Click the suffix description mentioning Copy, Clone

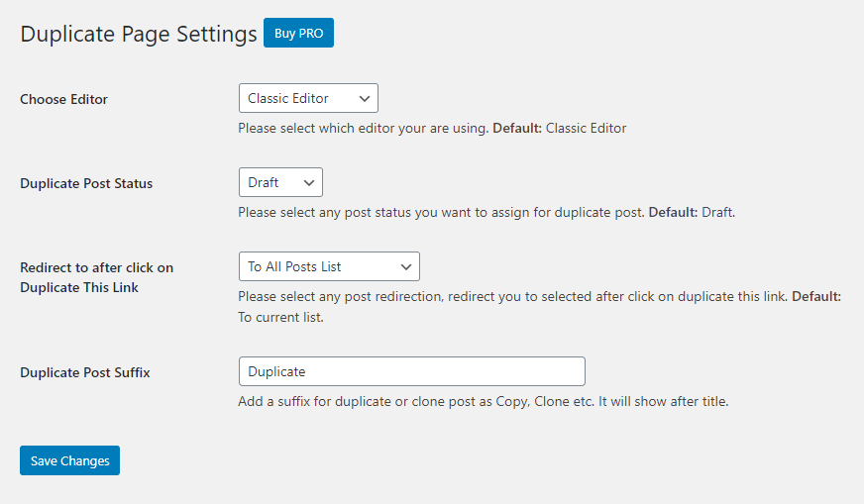(x=483, y=402)
